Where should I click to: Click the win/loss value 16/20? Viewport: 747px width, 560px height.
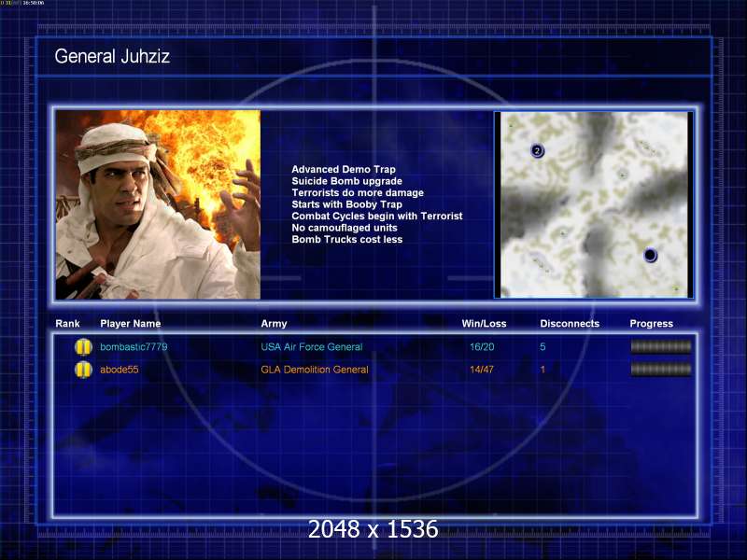tap(482, 346)
